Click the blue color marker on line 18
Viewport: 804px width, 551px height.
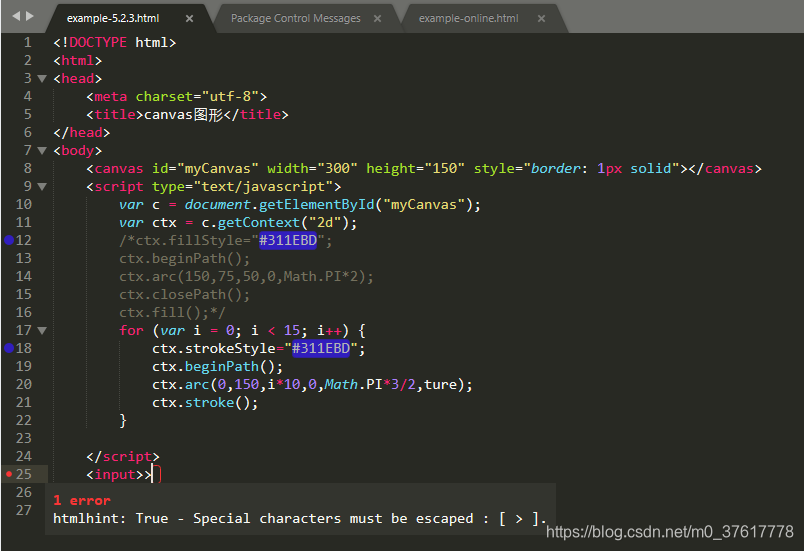(9, 349)
